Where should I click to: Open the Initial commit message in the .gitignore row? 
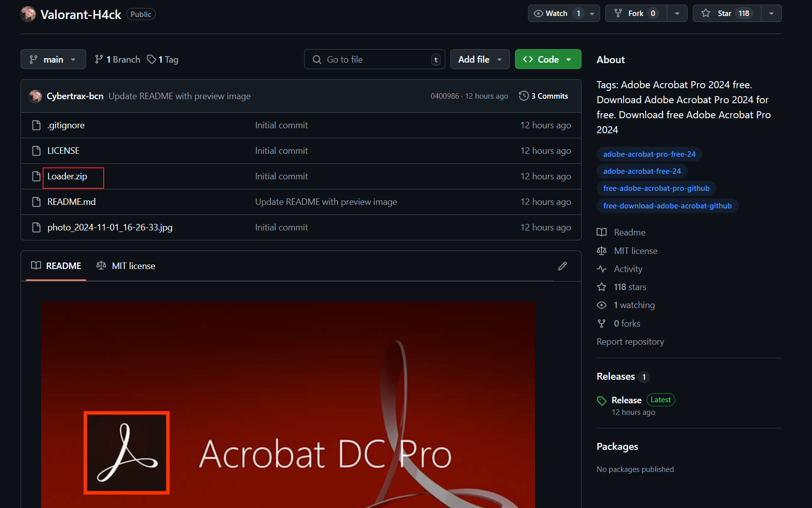click(282, 125)
